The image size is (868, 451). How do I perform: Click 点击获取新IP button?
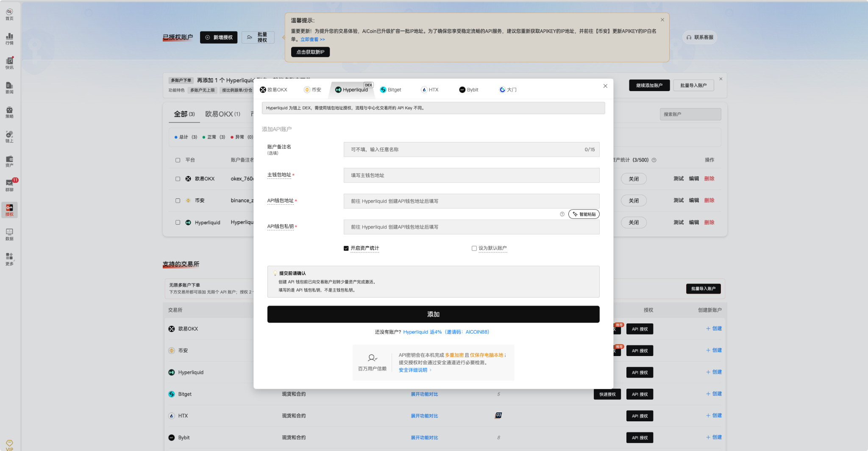click(310, 52)
